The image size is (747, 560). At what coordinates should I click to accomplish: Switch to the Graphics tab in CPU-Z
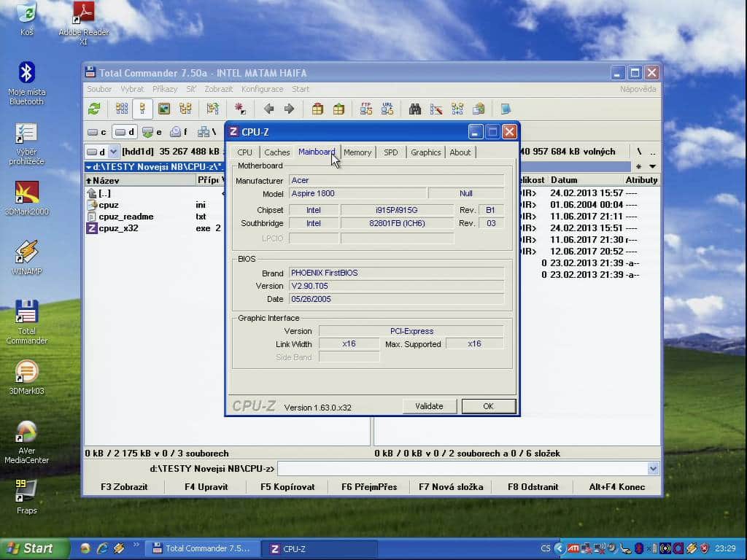tap(425, 152)
